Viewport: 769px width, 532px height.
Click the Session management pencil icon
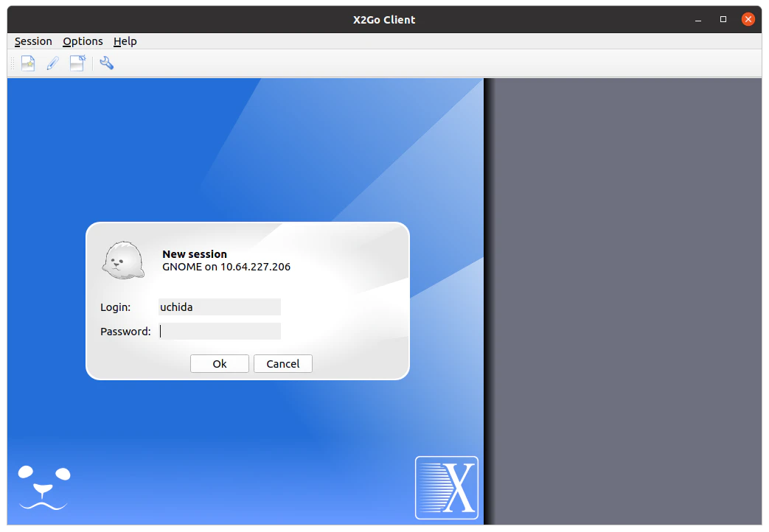tap(52, 63)
